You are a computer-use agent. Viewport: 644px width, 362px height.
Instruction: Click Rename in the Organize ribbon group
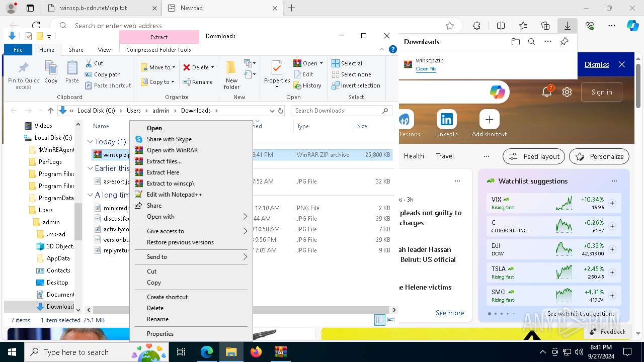(197, 82)
